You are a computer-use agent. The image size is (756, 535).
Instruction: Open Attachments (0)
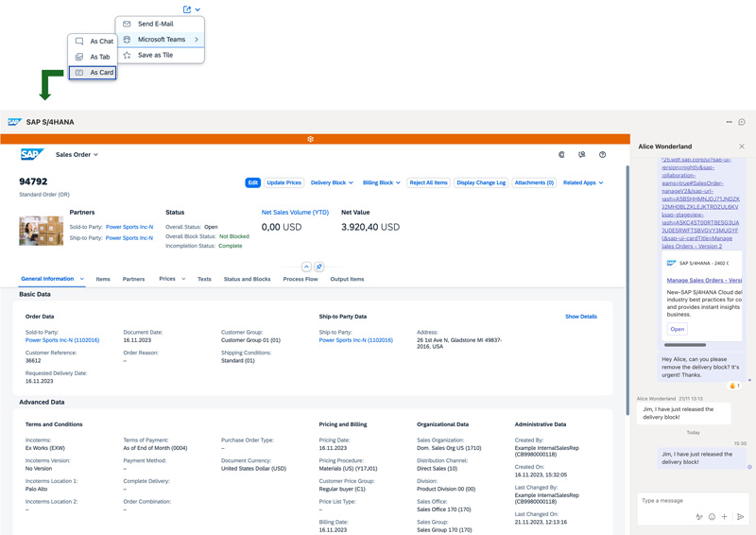click(534, 182)
